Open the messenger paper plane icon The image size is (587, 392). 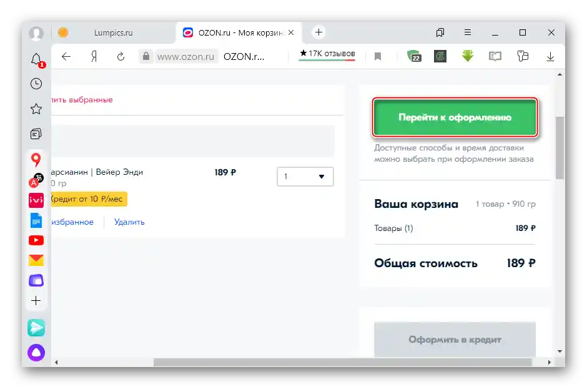coord(36,328)
